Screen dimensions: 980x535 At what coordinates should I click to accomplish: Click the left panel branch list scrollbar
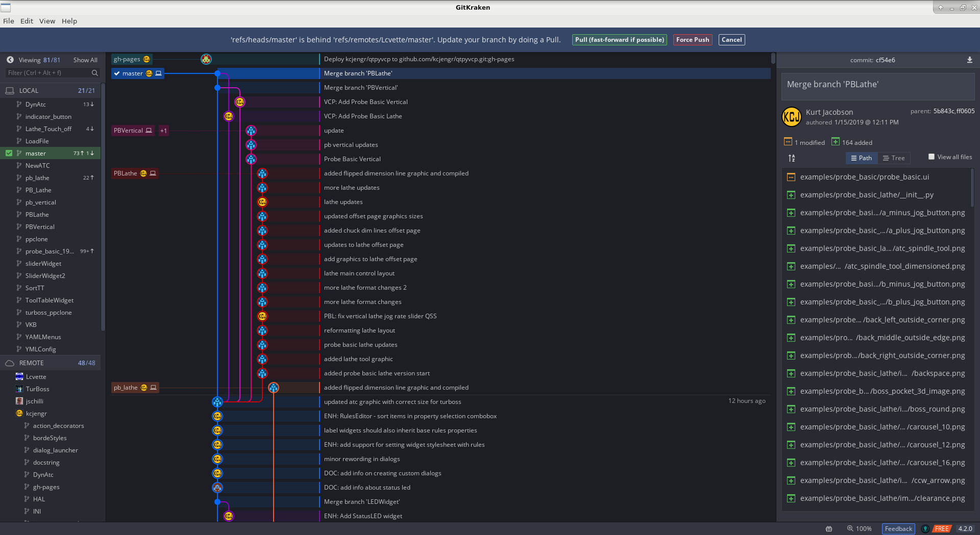[103, 207]
